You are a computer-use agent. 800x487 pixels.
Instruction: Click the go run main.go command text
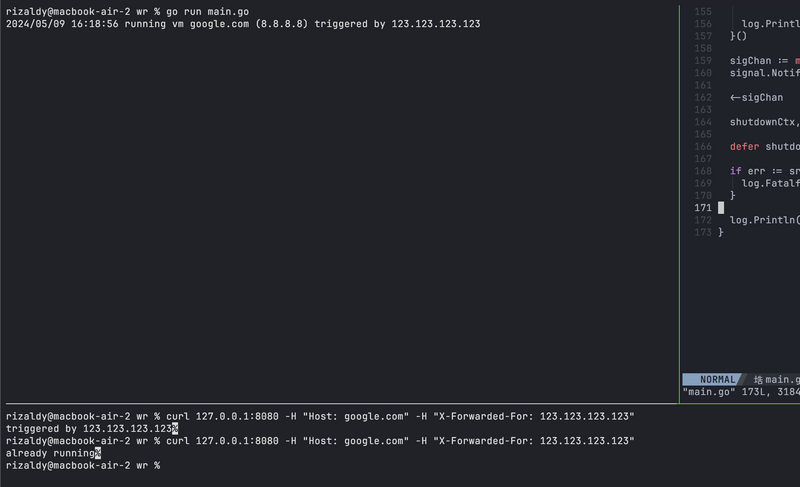point(207,11)
